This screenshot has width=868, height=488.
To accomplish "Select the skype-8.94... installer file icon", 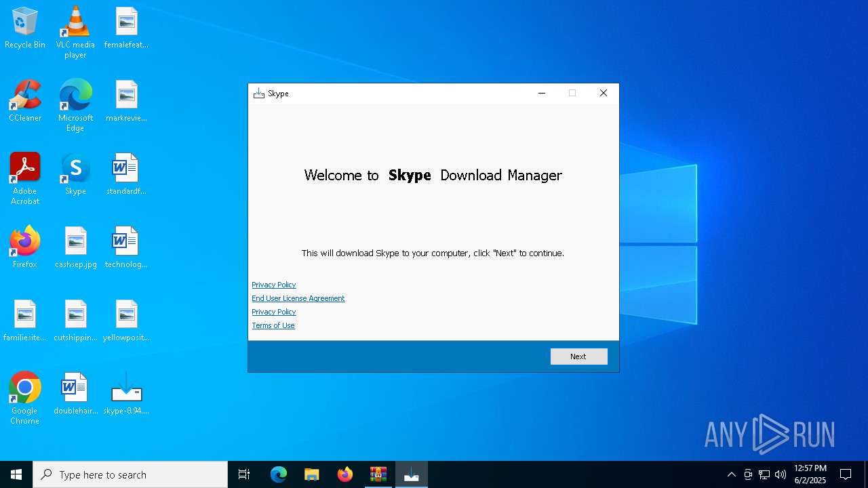I will 126,394.
